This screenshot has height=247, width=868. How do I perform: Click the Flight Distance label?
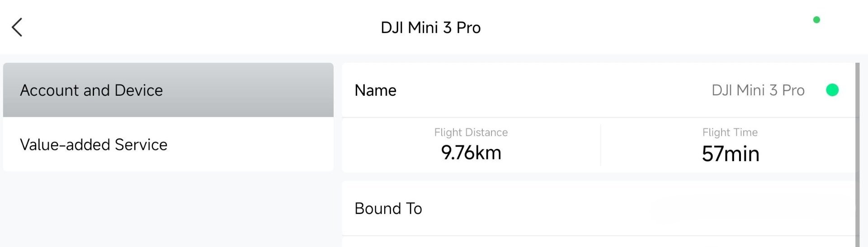tap(471, 132)
